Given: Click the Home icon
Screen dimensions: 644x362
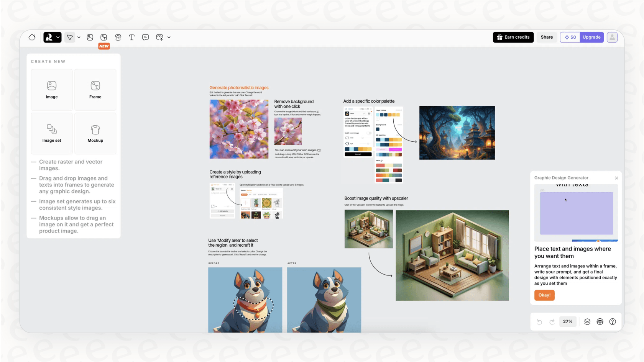Looking at the screenshot, I should pyautogui.click(x=32, y=37).
